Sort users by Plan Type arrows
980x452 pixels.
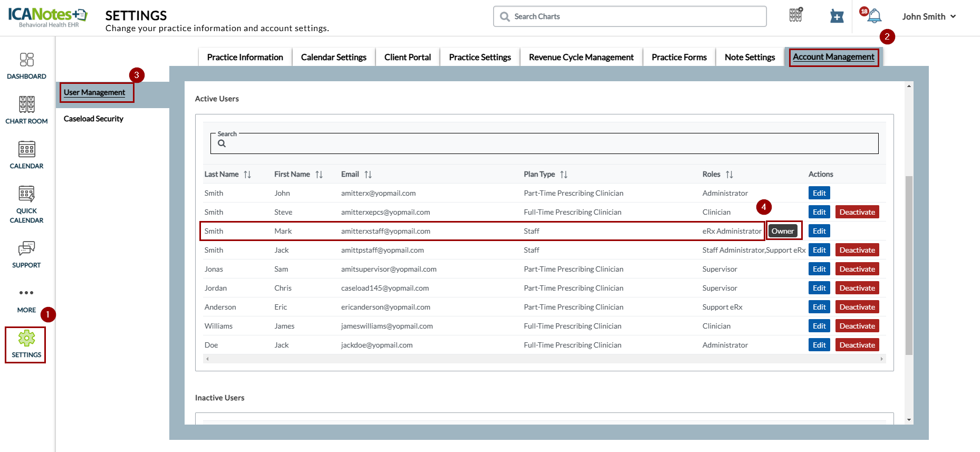[x=564, y=175]
